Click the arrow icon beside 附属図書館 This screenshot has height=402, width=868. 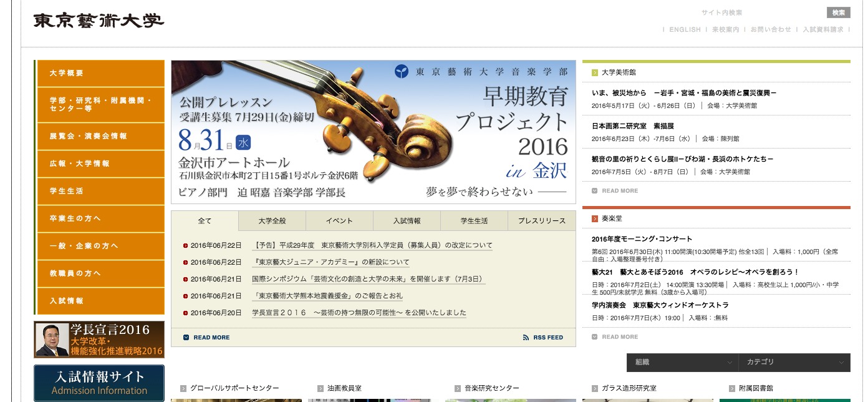click(x=732, y=388)
